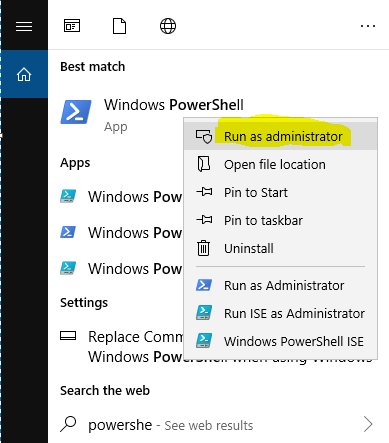Filter results by Apps icon

72,26
